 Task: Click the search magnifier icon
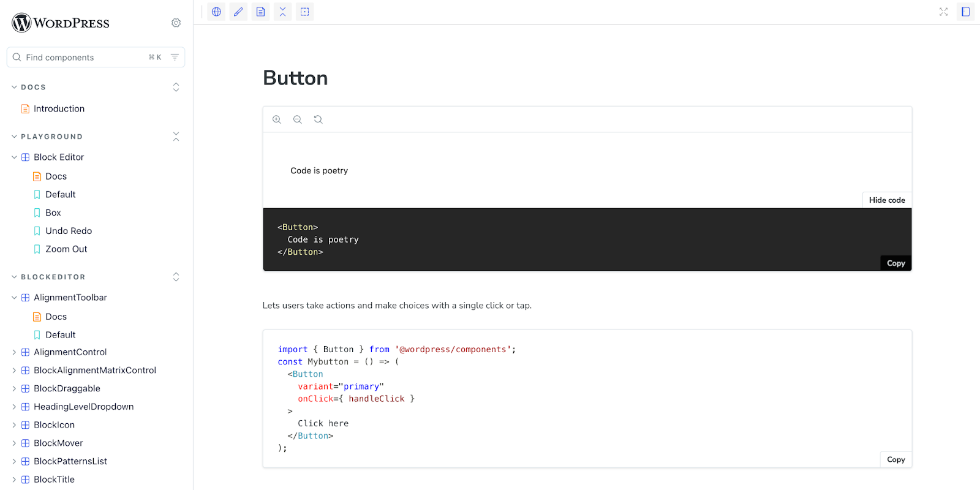[17, 57]
